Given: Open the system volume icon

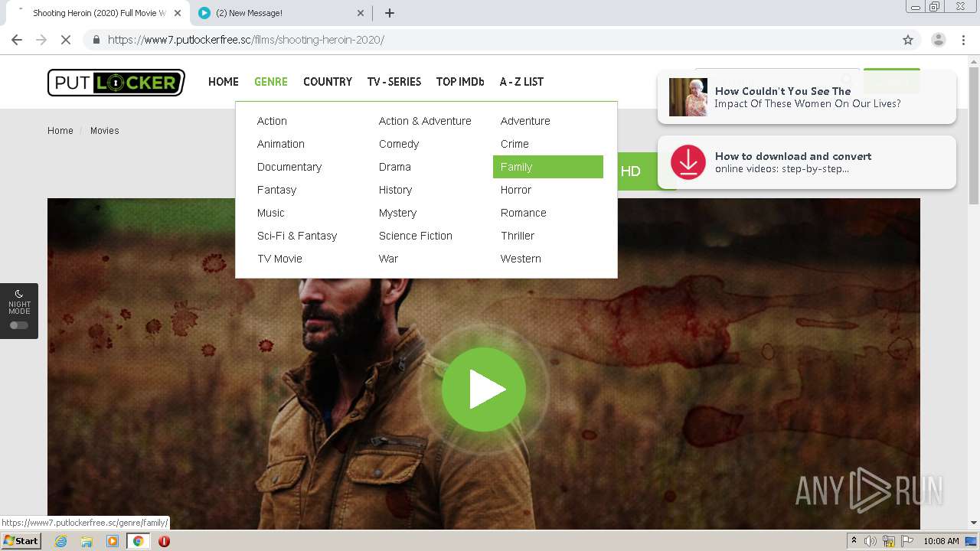Looking at the screenshot, I should pos(871,541).
